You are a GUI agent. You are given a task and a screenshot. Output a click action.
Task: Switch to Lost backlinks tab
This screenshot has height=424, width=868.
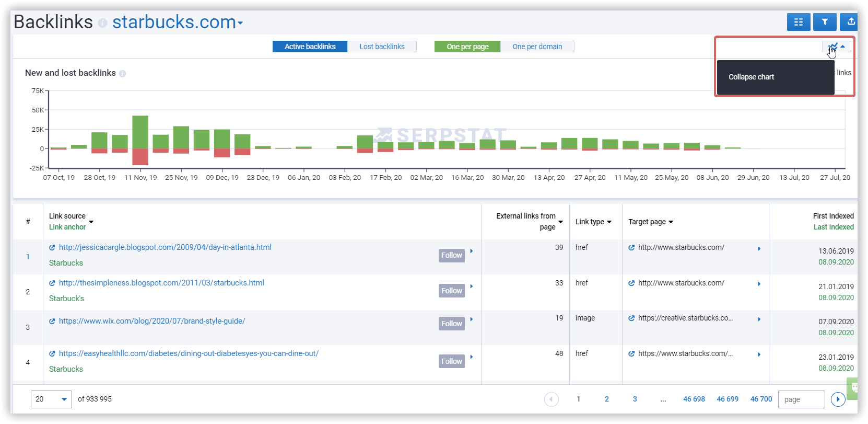[382, 47]
